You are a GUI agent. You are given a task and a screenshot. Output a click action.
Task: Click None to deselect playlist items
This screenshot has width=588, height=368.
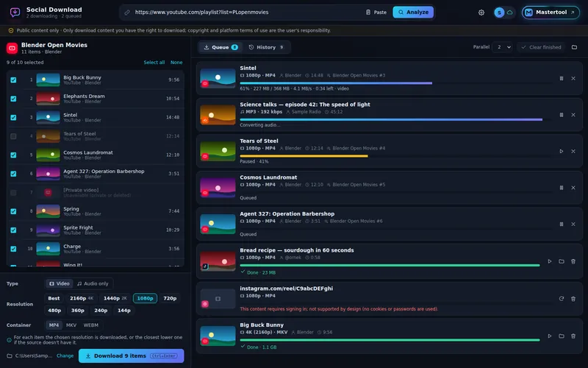pos(176,63)
